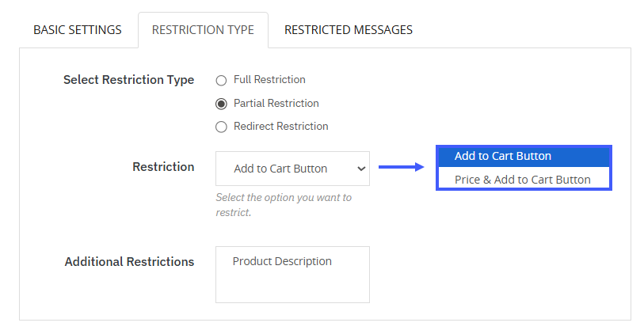644x334 pixels.
Task: Open the Restricted Messages tab
Action: (349, 30)
